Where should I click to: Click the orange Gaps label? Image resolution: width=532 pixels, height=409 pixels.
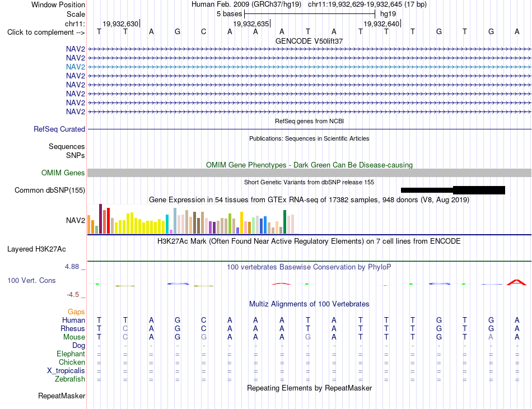click(76, 312)
